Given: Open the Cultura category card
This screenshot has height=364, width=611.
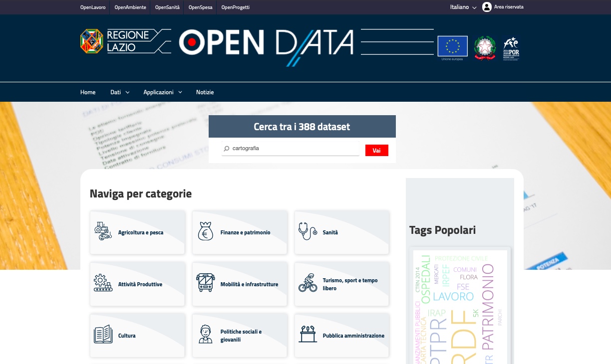Looking at the screenshot, I should click(137, 336).
